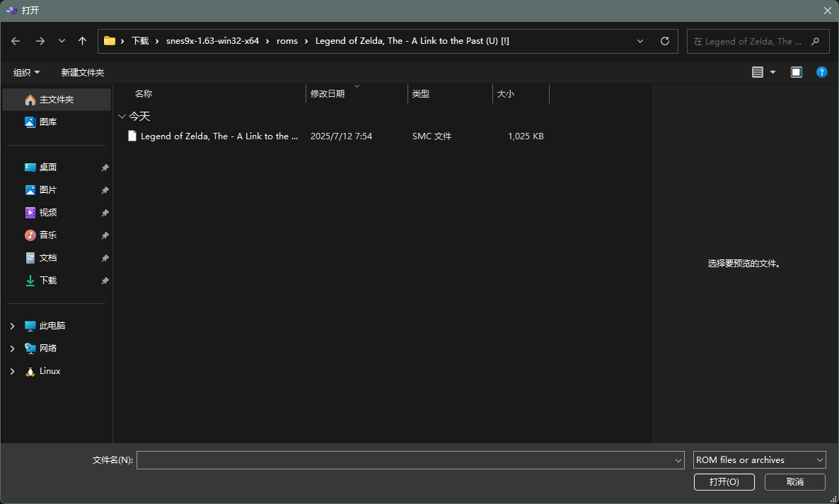The height and width of the screenshot is (504, 839).
Task: Open the ROM files or archives dropdown
Action: [759, 460]
